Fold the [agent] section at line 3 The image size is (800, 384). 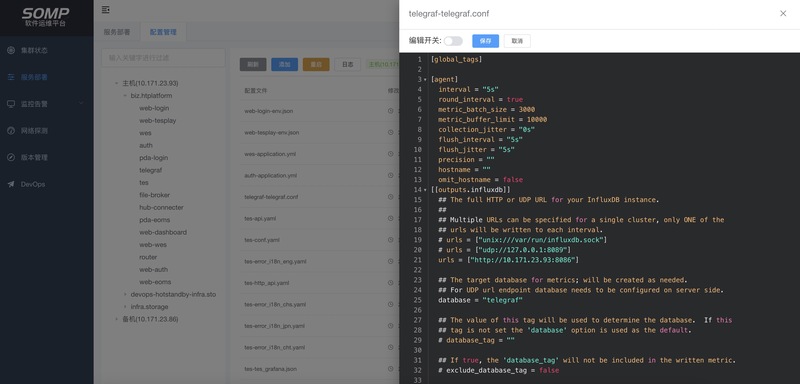426,80
